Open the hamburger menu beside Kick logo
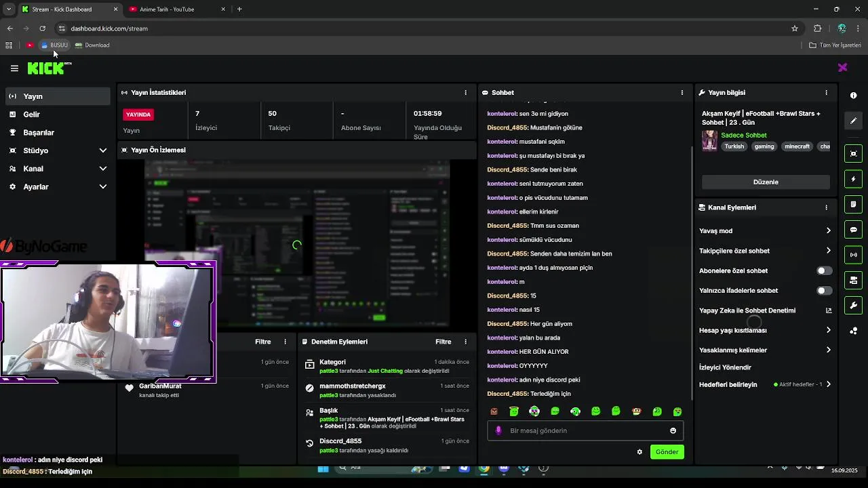The height and width of the screenshot is (488, 868). pyautogui.click(x=14, y=68)
